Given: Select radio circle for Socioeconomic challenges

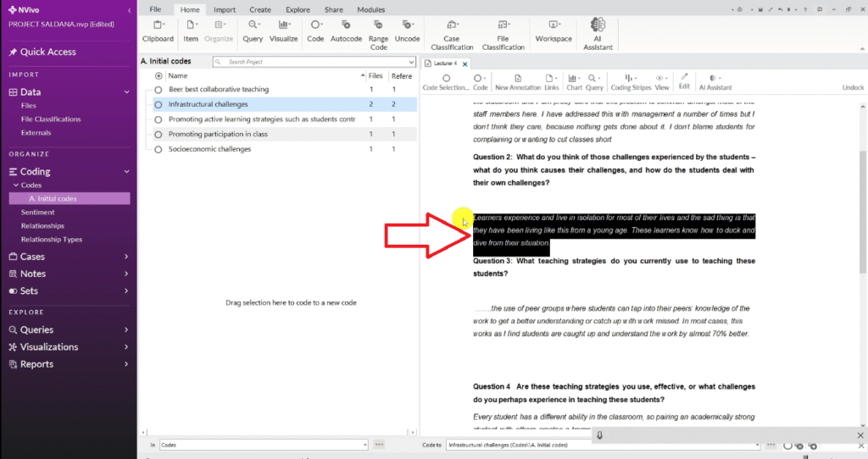Looking at the screenshot, I should (x=159, y=149).
